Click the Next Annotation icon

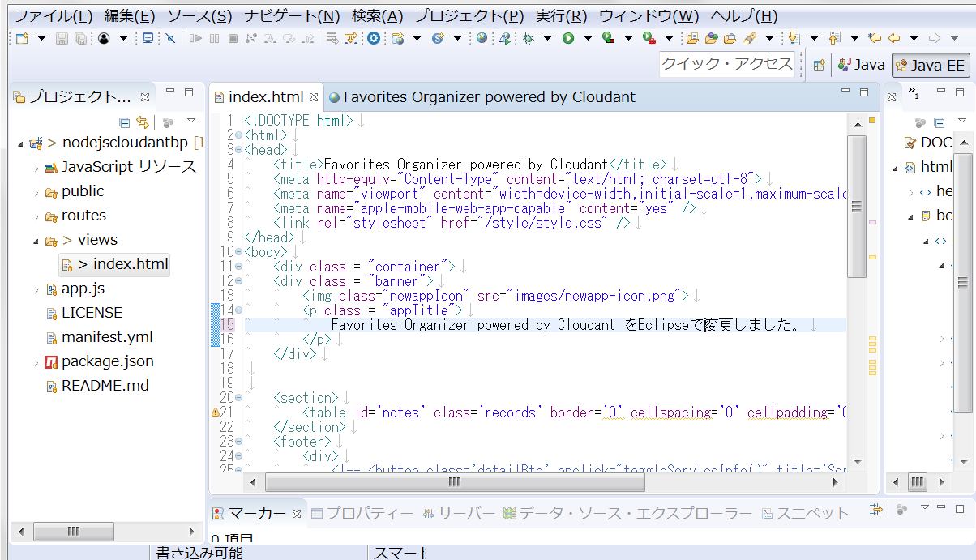coord(794,38)
